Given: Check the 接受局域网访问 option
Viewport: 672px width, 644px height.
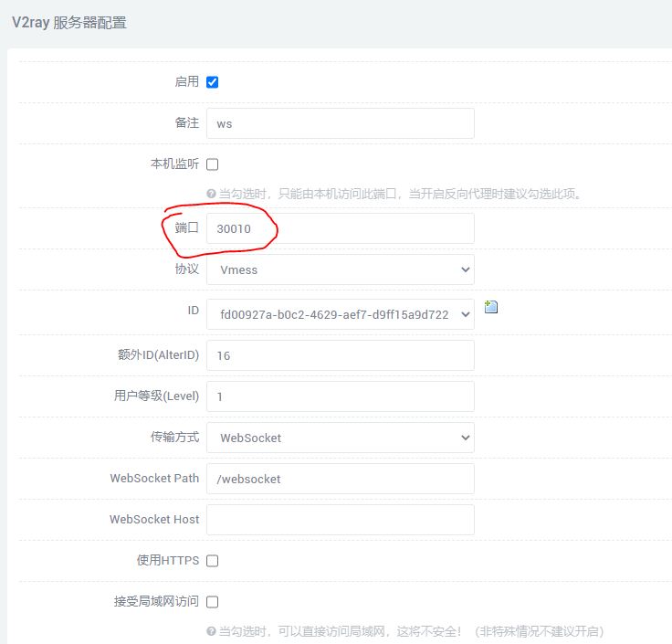Looking at the screenshot, I should point(212,602).
